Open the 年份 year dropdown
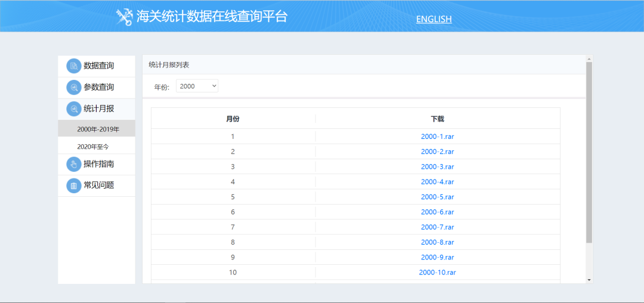Viewport: 644px width, 303px height. [x=197, y=86]
